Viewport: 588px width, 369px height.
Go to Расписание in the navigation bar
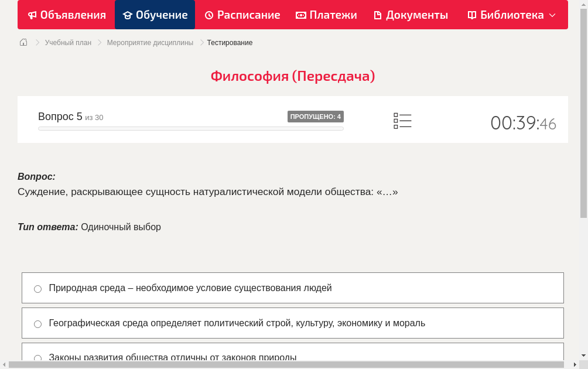242,15
